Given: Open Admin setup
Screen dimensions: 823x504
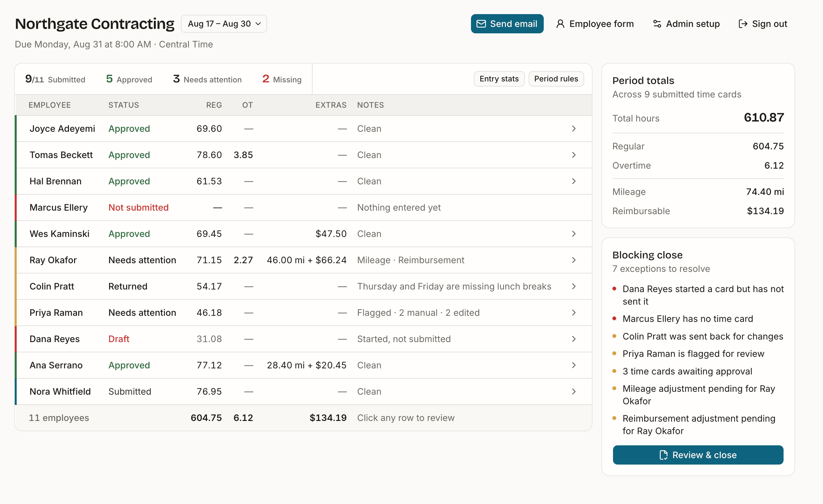Looking at the screenshot, I should click(x=686, y=24).
